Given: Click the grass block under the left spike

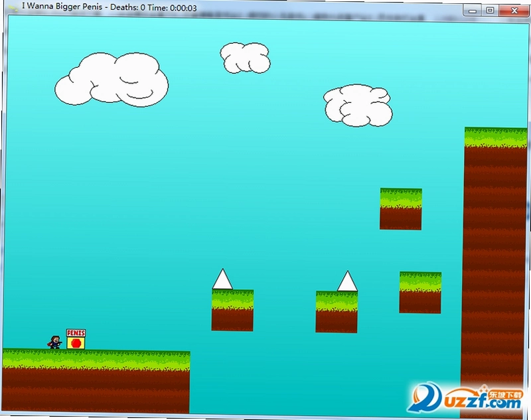Looking at the screenshot, I should [x=233, y=311].
